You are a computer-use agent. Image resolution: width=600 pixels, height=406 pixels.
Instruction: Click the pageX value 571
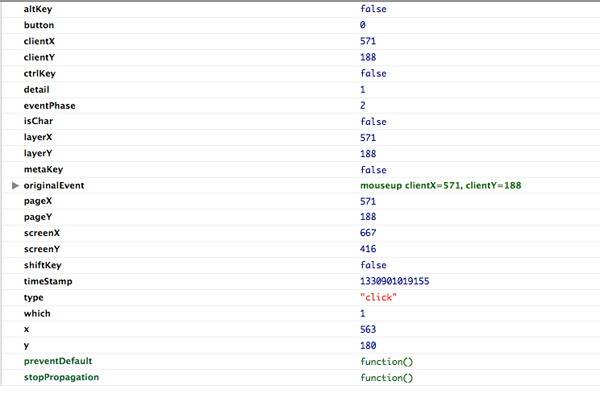click(368, 202)
